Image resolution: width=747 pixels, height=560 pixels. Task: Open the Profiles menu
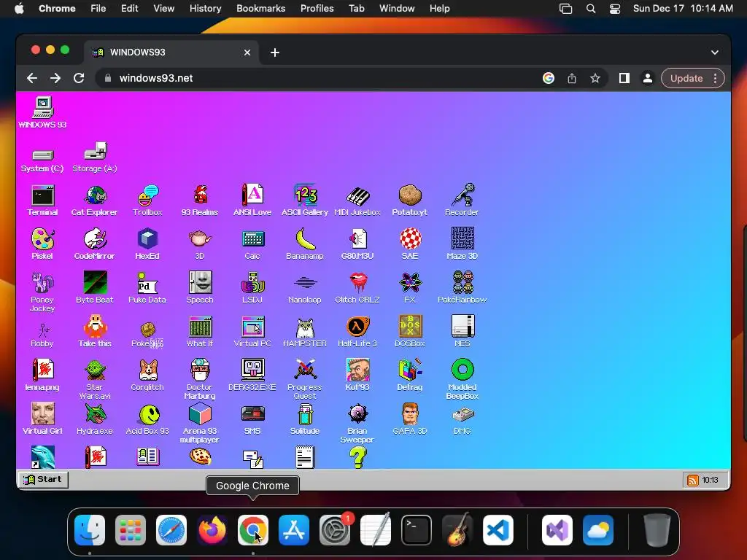tap(317, 8)
